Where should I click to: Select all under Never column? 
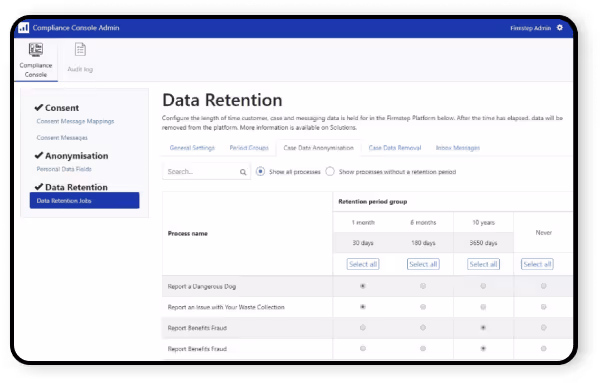[537, 264]
